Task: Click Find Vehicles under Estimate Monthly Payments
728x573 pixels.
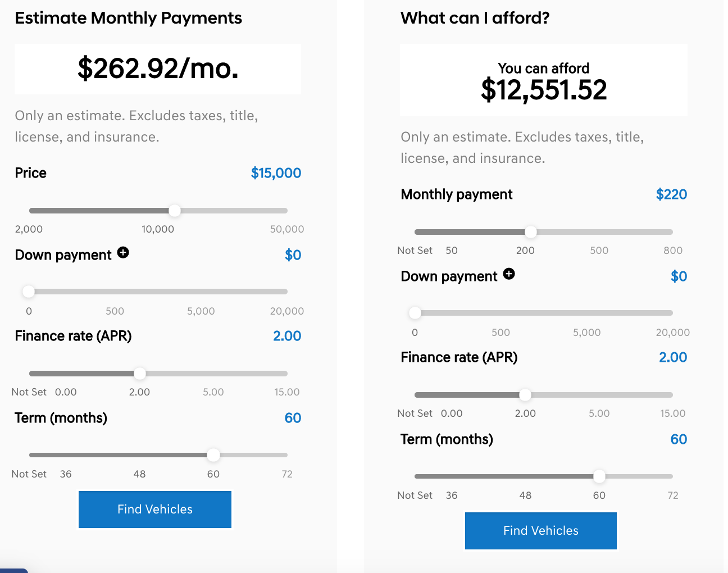Action: tap(155, 510)
